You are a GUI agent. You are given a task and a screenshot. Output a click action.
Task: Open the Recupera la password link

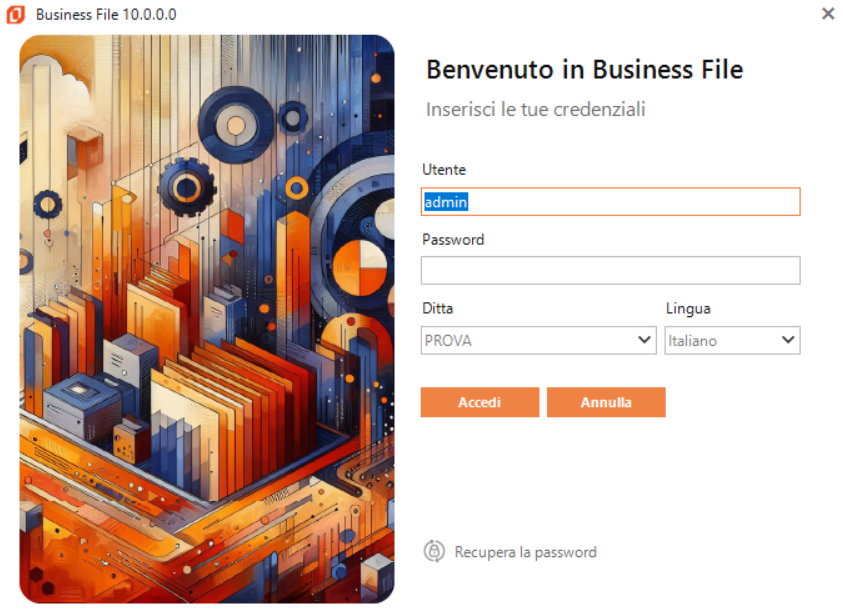tap(525, 552)
